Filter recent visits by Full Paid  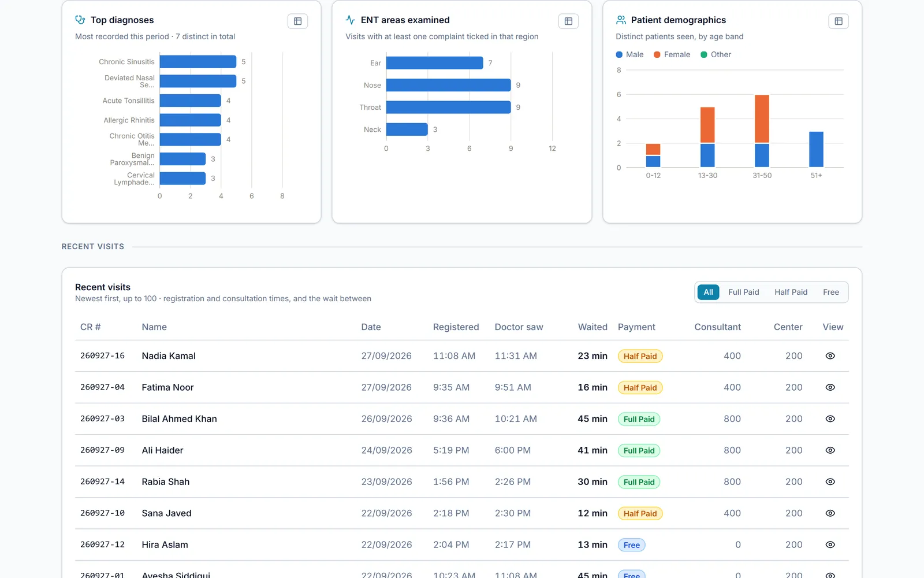coord(743,292)
